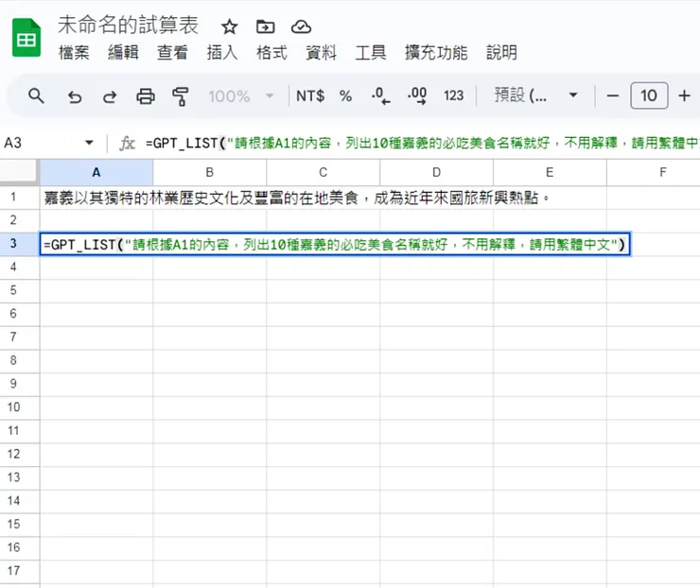700x588 pixels.
Task: Open the Google Sheets home icon
Action: (x=26, y=38)
